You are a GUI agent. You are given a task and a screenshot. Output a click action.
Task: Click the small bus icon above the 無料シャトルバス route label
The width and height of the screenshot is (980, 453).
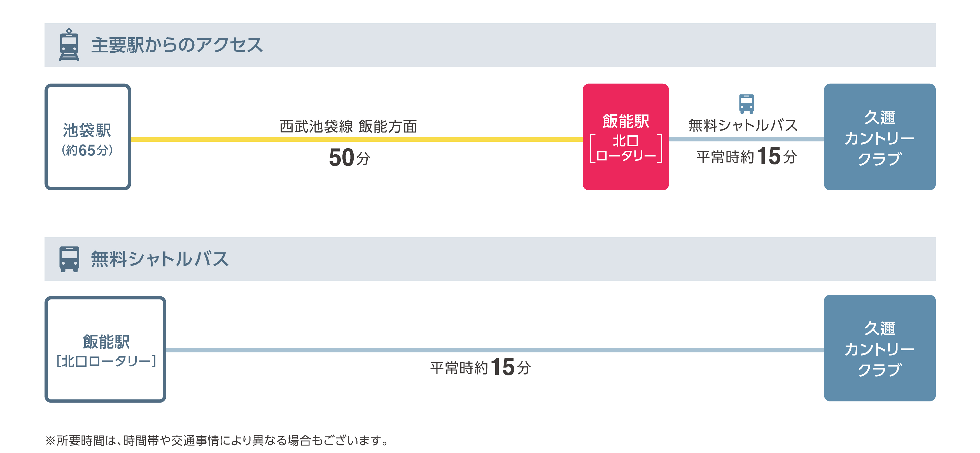[x=746, y=104]
